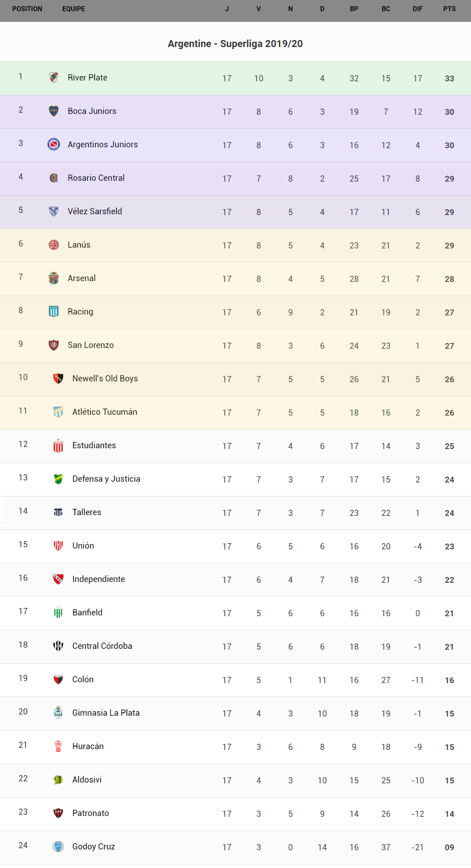Click the Vélez Sarsfield crest icon
This screenshot has height=868, width=471.
54,211
